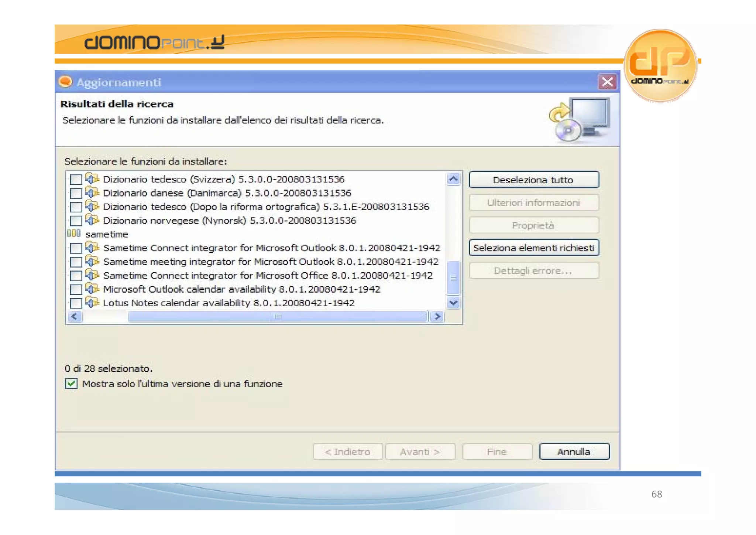Check Microsoft Outlook calendar availability checkbox

76,289
